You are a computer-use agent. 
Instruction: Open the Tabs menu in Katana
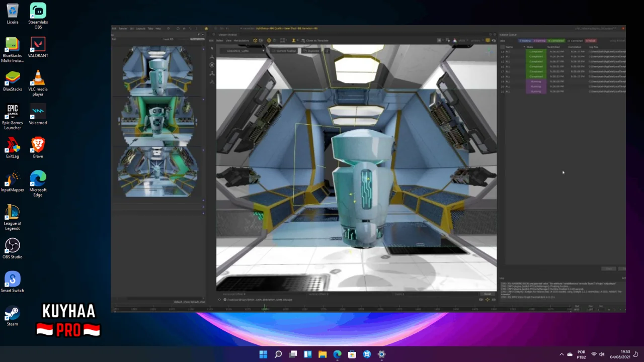click(x=150, y=28)
